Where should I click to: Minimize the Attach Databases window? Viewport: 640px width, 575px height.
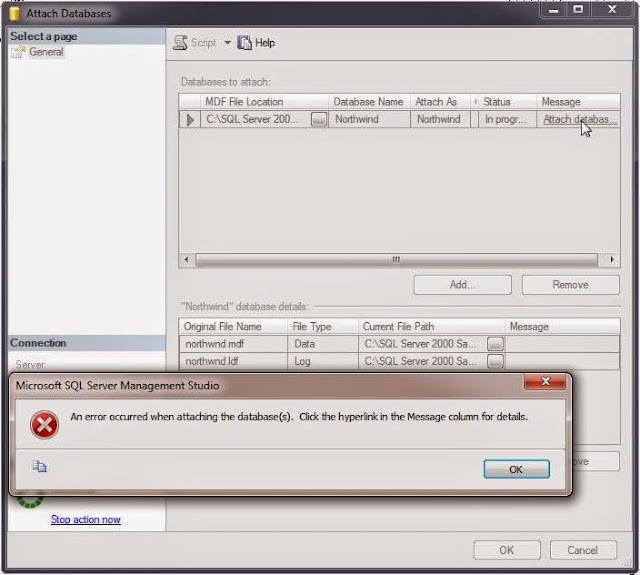pyautogui.click(x=553, y=10)
